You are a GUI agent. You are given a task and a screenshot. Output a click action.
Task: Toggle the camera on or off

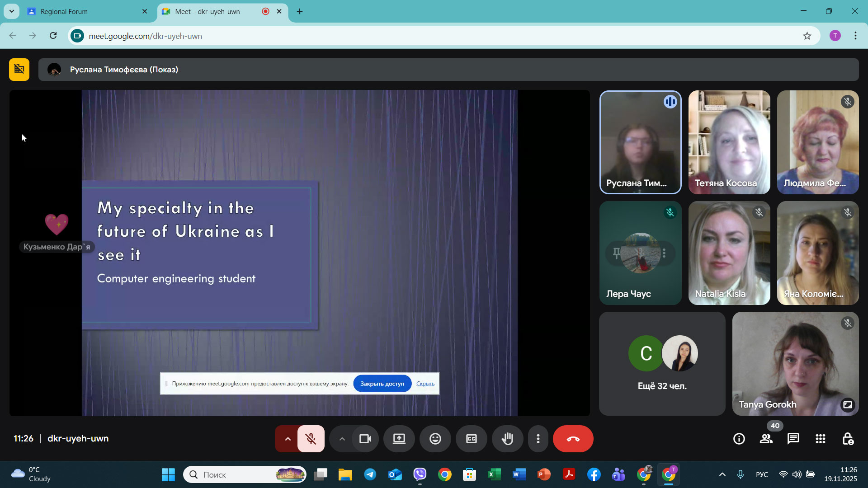[365, 439]
